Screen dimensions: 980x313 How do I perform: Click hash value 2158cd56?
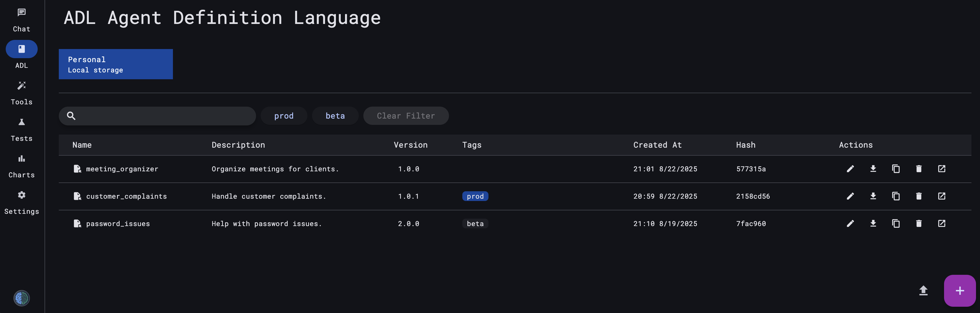click(x=753, y=196)
